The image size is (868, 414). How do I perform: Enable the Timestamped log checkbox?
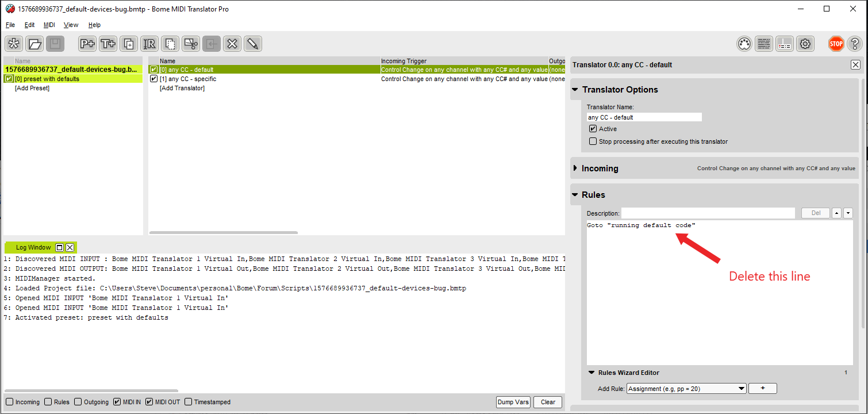tap(188, 402)
